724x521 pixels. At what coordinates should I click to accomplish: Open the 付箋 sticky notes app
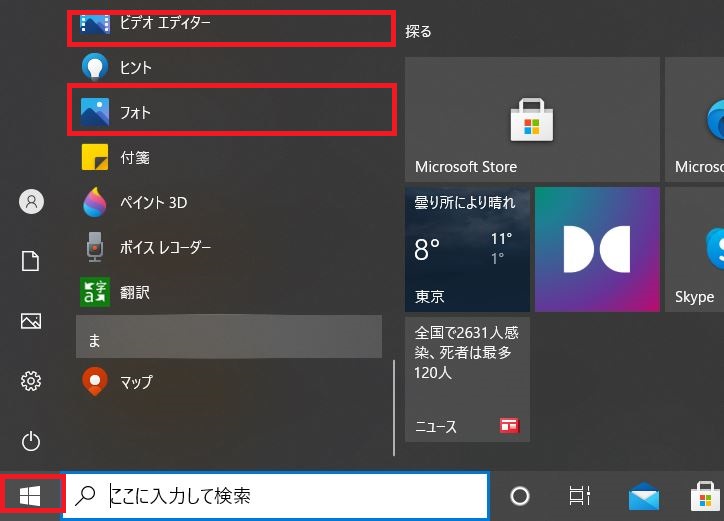229,157
